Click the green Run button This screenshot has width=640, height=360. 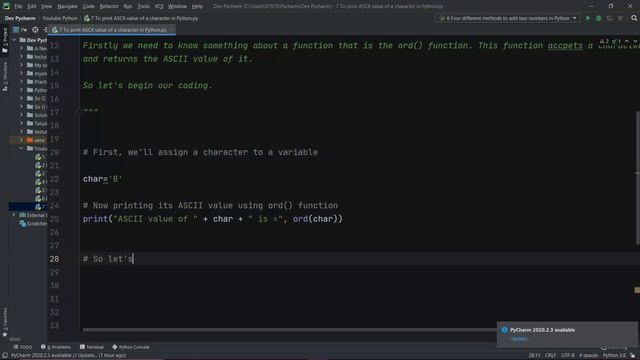pos(588,18)
